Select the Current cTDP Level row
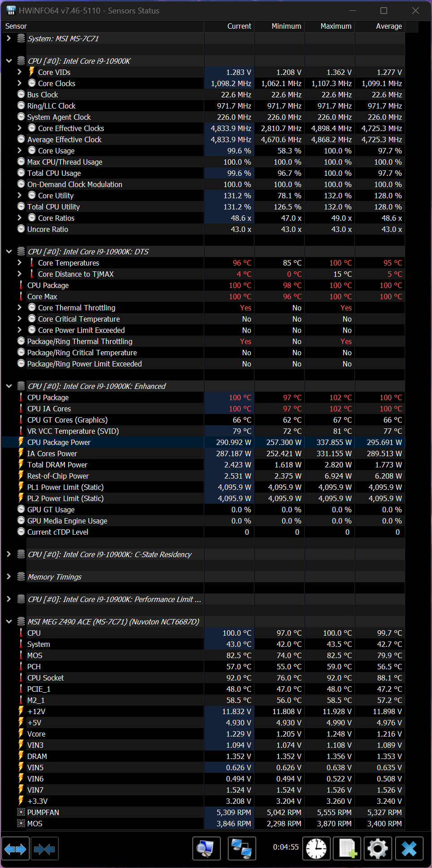This screenshot has height=868, width=432. [x=203, y=532]
